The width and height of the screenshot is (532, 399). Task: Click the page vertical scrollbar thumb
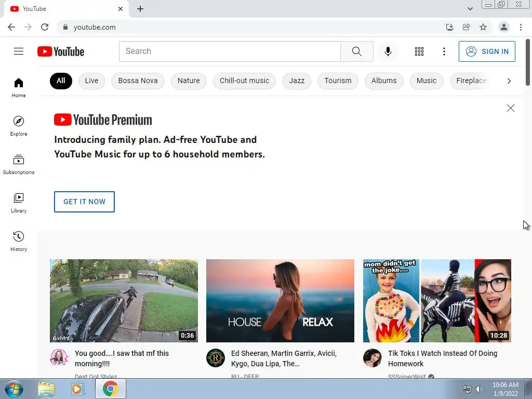point(528,62)
